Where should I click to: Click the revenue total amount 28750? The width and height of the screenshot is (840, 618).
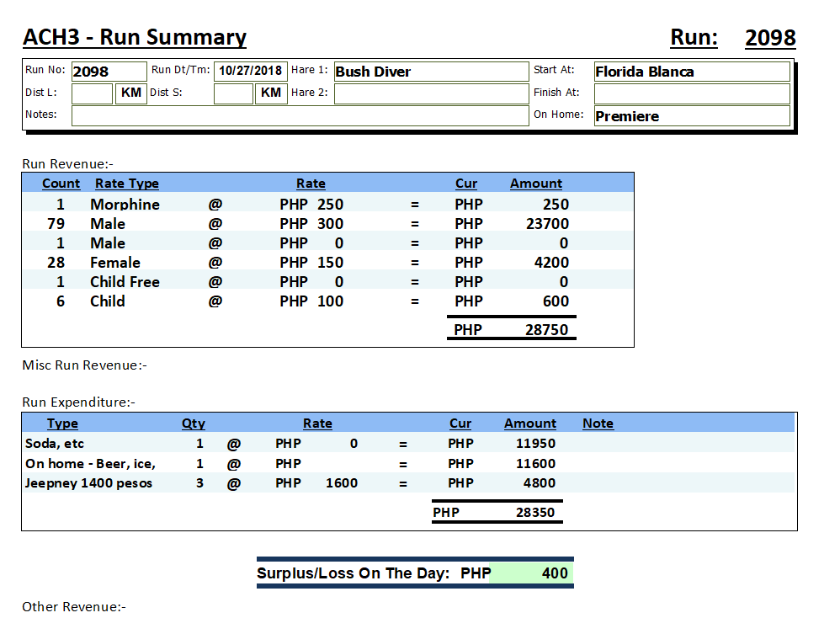(x=546, y=330)
